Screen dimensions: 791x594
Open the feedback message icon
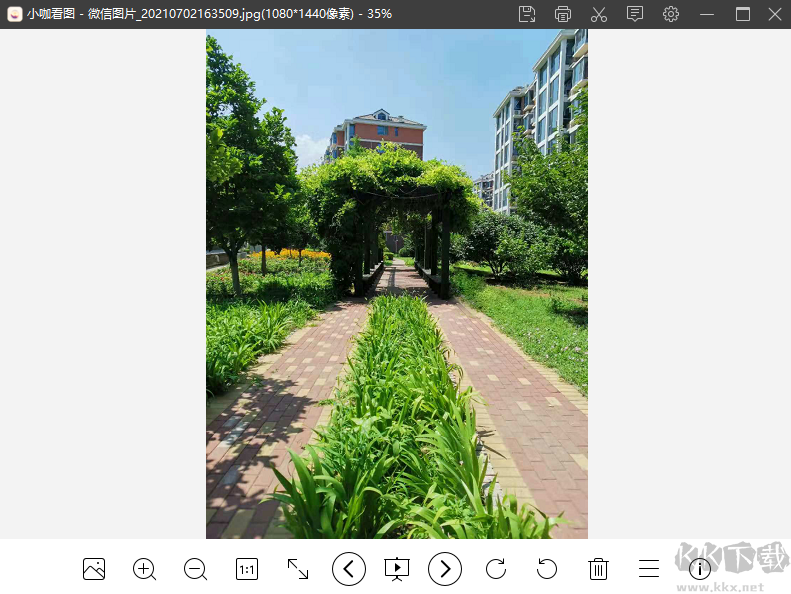pyautogui.click(x=635, y=14)
